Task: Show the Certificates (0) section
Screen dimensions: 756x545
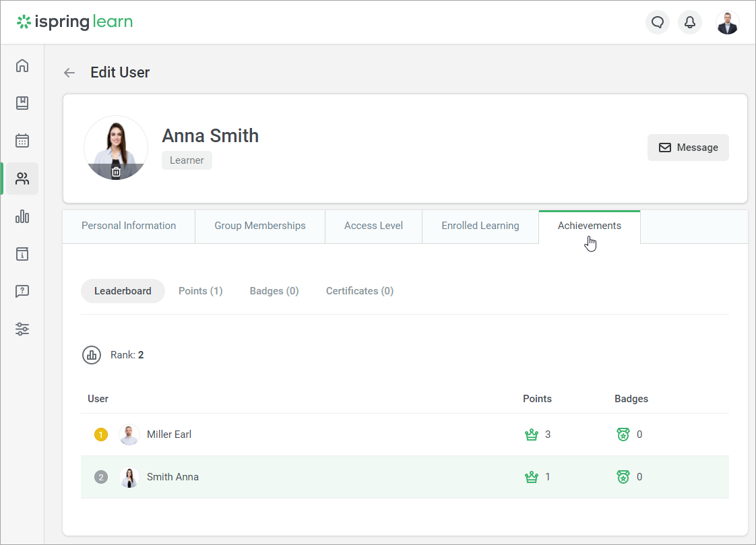Action: point(360,291)
